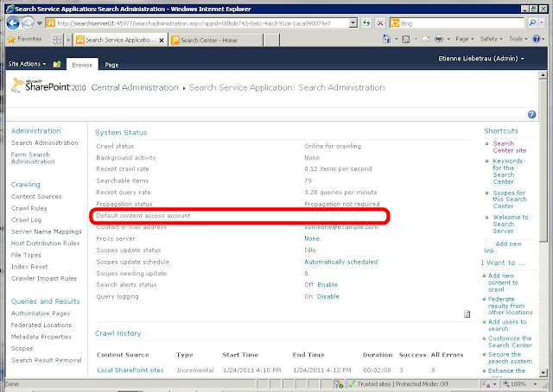Open Favorites star button
This screenshot has width=553, height=392.
(25, 39)
